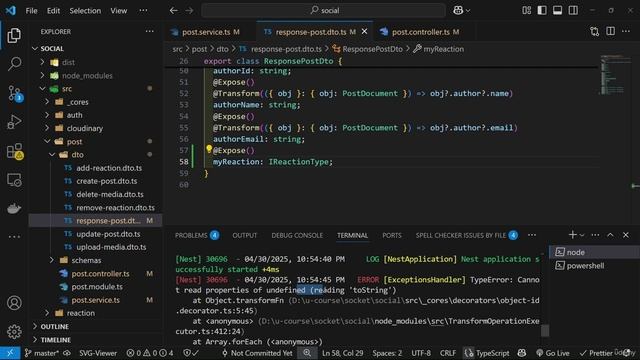640x360 pixels.
Task: Toggle the bottom panel visibility
Action: click(x=558, y=11)
